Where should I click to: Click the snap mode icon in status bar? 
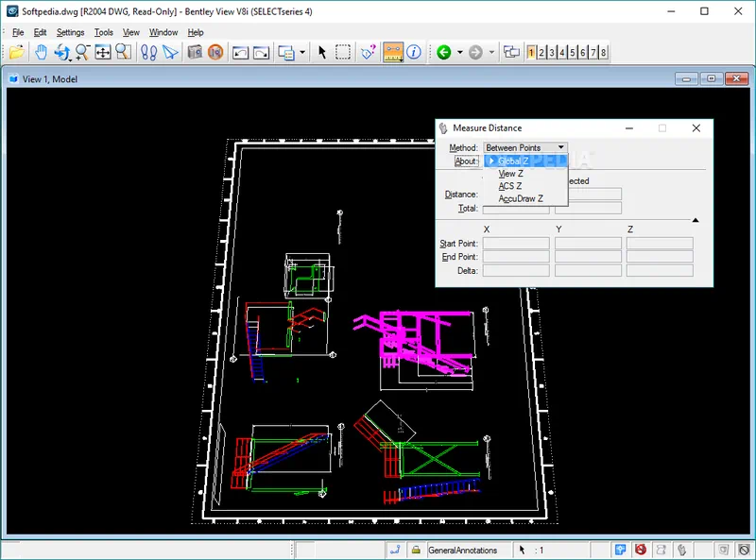pos(395,550)
